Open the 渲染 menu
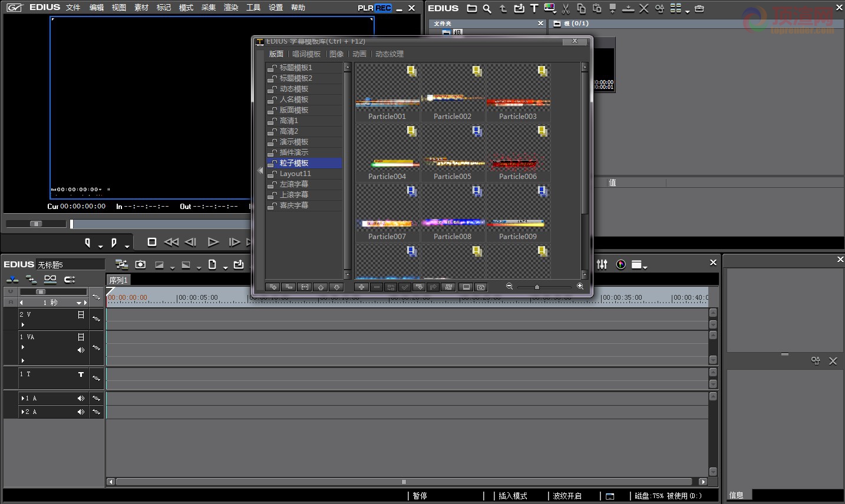This screenshot has height=504, width=845. point(231,8)
